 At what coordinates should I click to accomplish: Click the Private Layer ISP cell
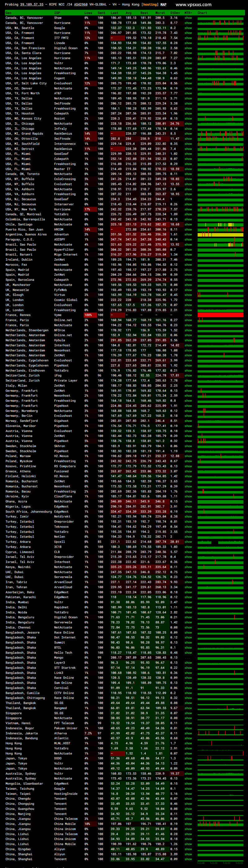point(66,381)
